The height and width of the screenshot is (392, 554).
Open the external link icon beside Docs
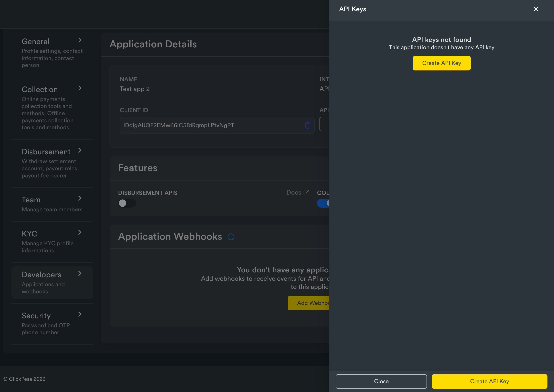tap(306, 192)
